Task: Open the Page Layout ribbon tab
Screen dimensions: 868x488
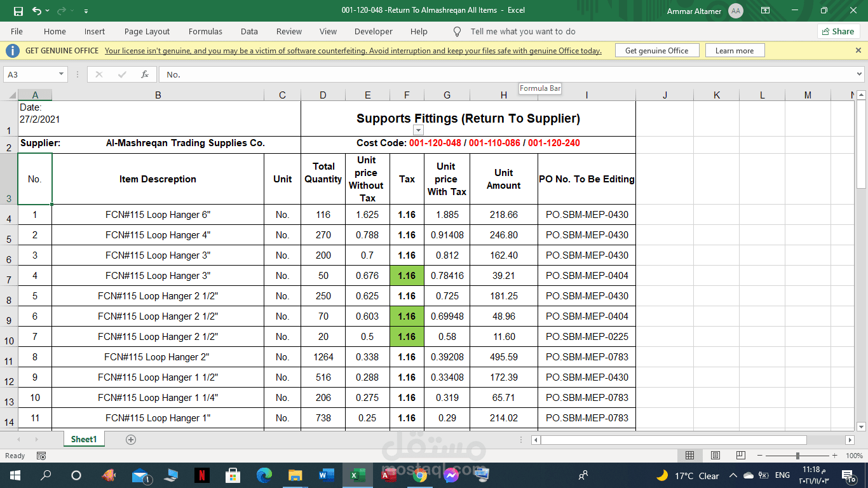Action: coord(147,31)
